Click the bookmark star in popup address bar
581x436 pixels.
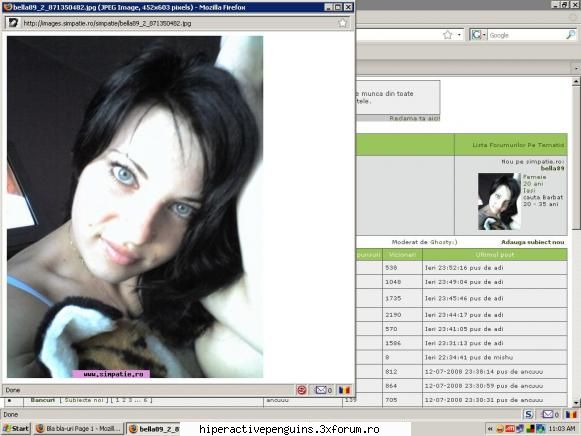pos(343,23)
